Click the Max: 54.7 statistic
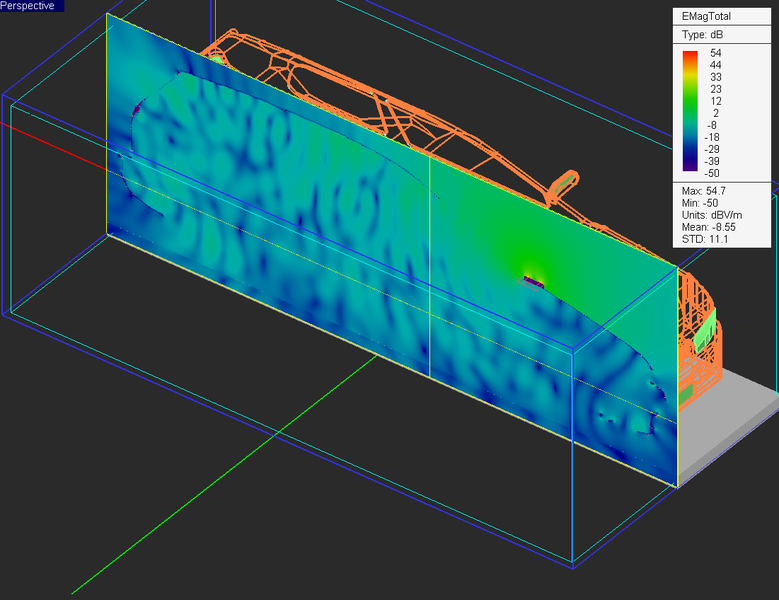The width and height of the screenshot is (779, 600). 703,190
